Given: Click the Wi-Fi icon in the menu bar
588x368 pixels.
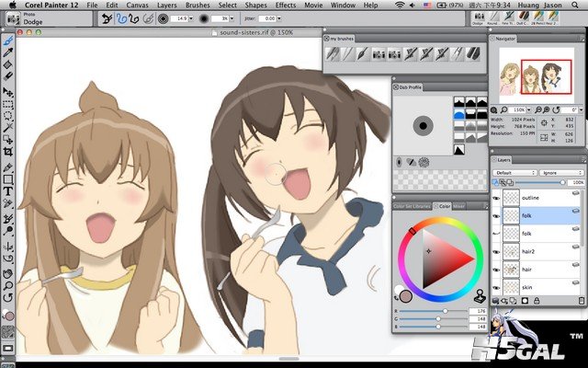Looking at the screenshot, I should [x=400, y=5].
